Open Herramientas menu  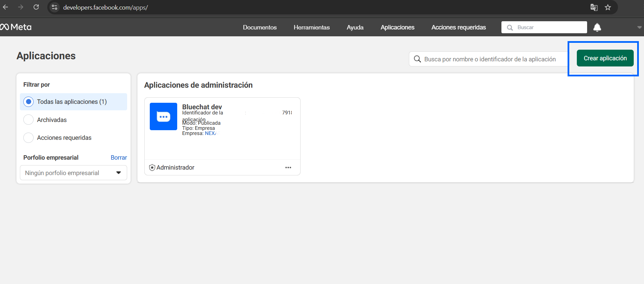311,27
